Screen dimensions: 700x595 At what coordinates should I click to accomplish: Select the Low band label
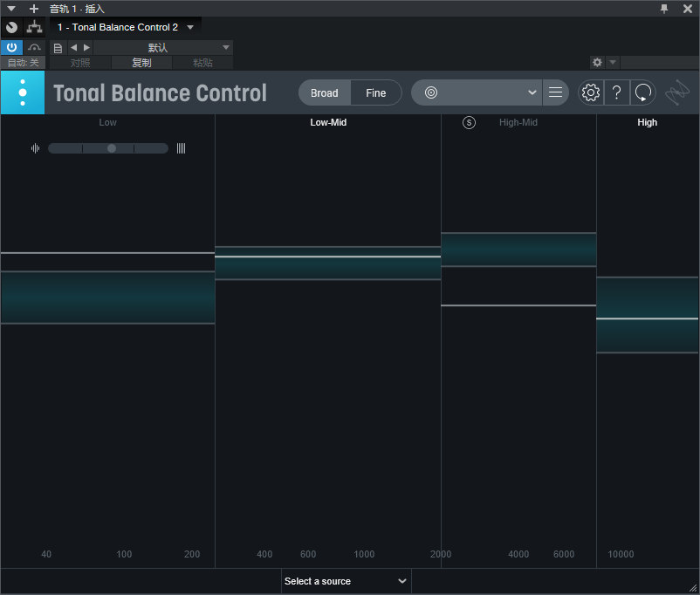(x=107, y=122)
